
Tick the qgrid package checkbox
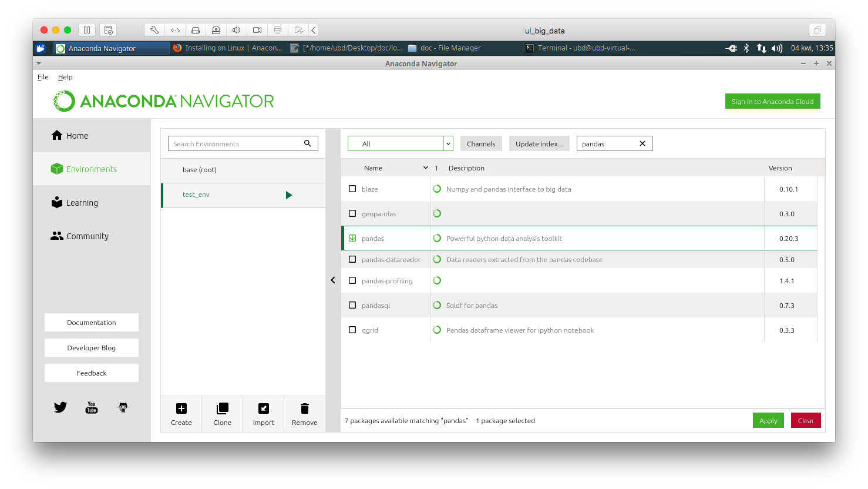click(x=352, y=330)
